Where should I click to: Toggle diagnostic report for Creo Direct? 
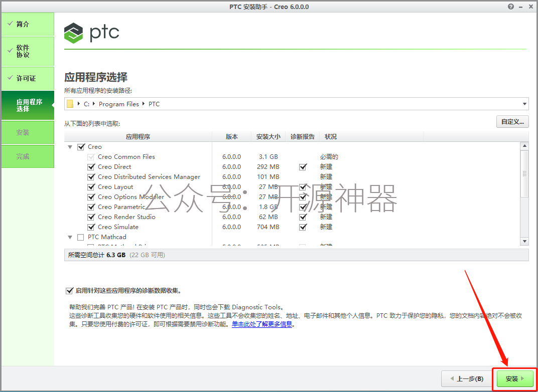click(x=303, y=167)
